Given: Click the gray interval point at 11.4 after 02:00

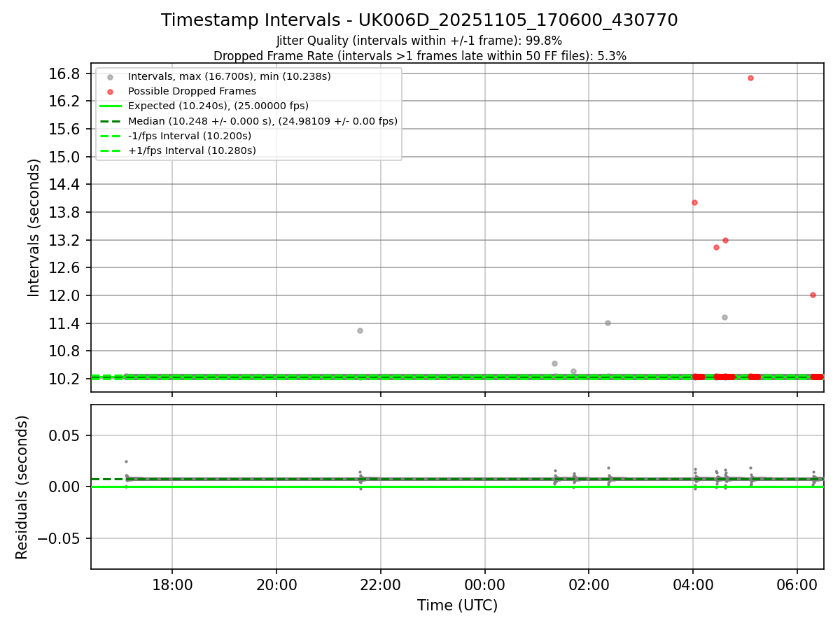Looking at the screenshot, I should (608, 323).
